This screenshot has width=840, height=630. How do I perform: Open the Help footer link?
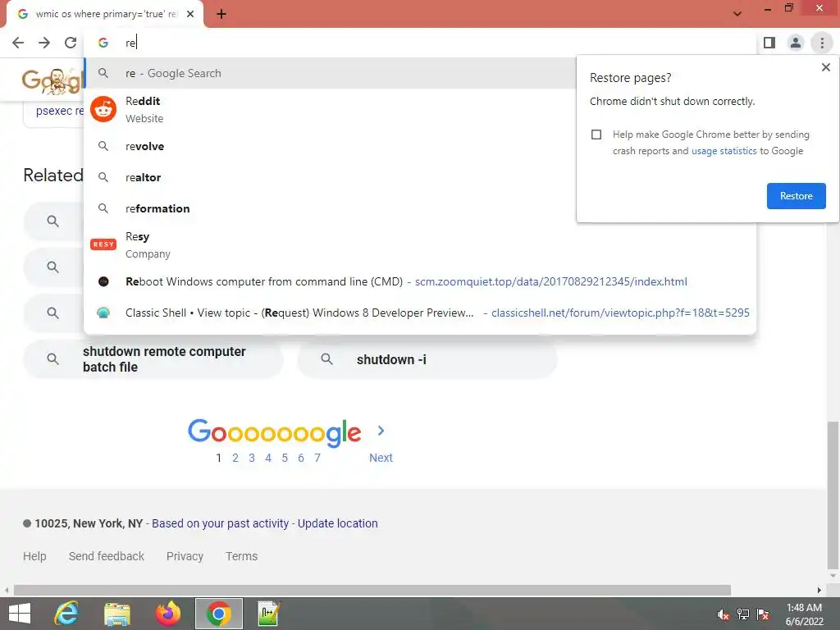click(34, 557)
